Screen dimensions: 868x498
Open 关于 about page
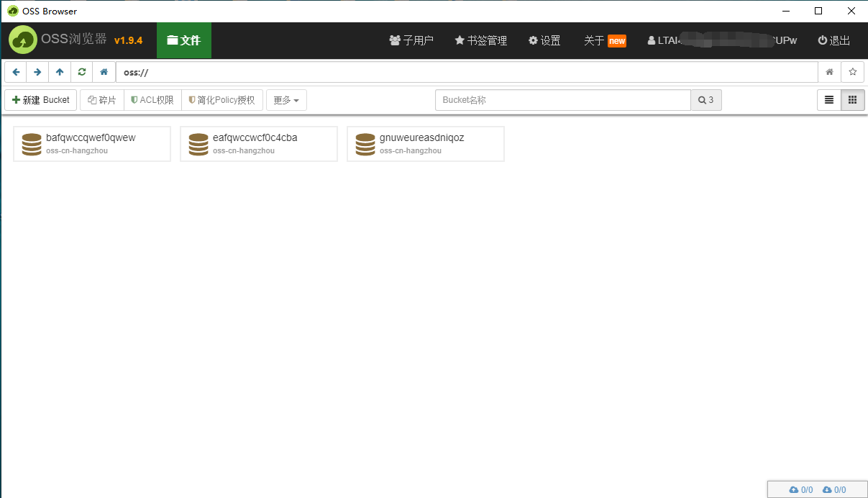pos(594,40)
